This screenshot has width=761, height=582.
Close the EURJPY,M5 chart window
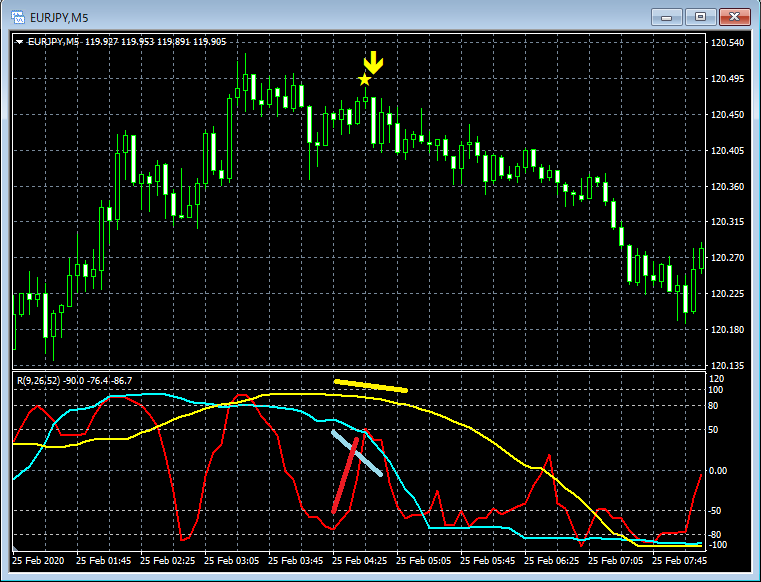[x=734, y=17]
